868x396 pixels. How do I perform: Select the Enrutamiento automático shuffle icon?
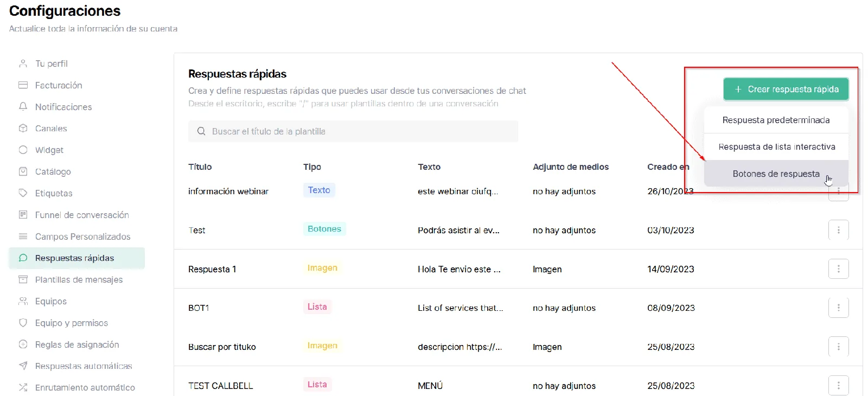23,387
